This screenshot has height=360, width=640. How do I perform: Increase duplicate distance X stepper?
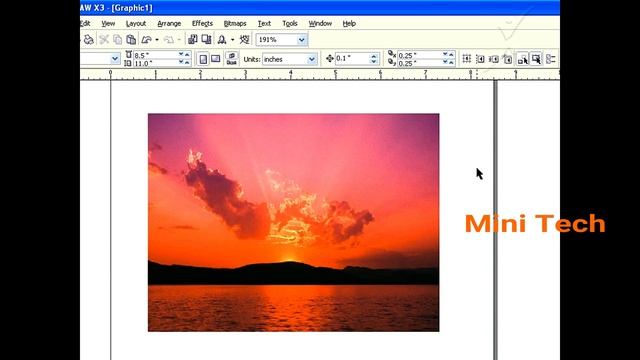click(451, 54)
